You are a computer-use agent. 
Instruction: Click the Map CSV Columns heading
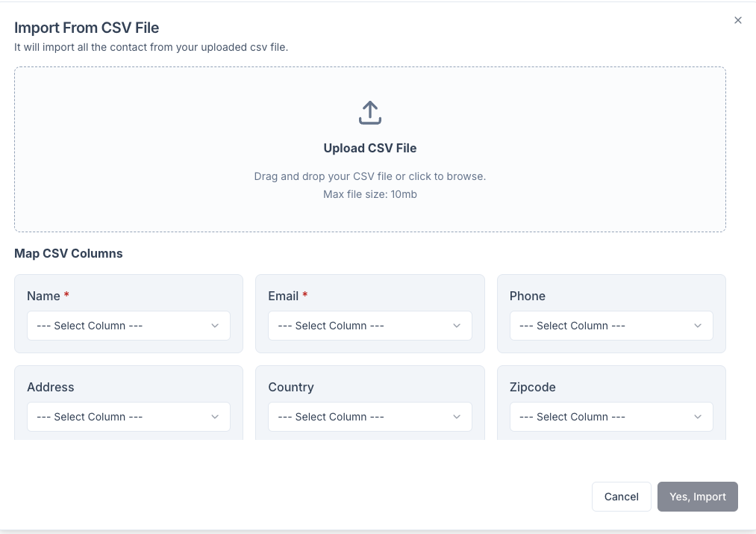68,253
